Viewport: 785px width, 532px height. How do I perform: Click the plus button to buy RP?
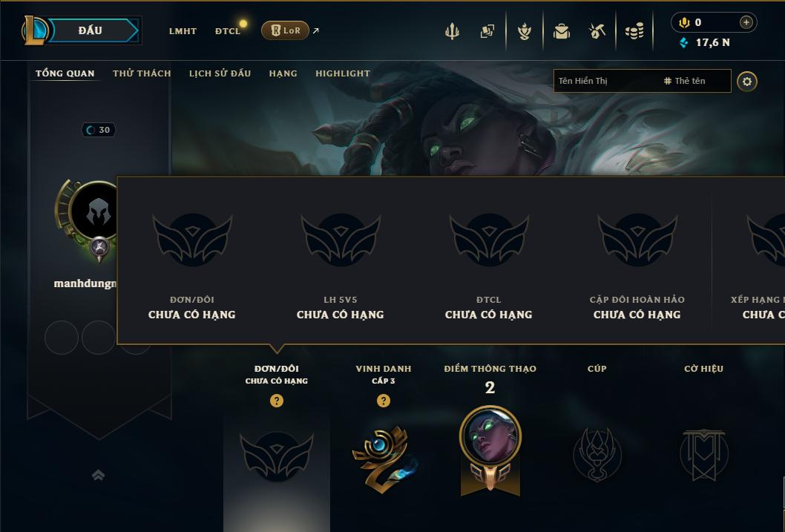pos(746,22)
